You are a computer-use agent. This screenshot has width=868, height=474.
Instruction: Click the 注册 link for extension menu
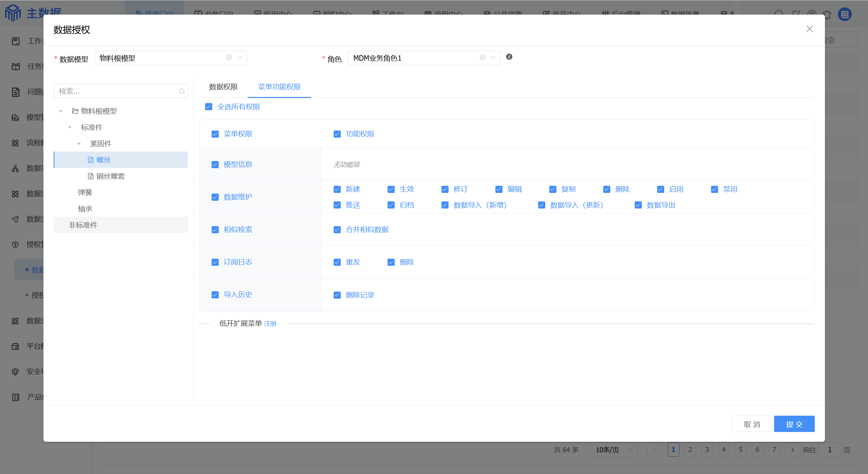[x=270, y=323]
